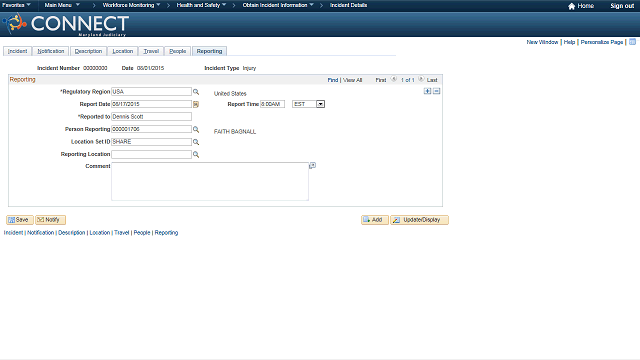The height and width of the screenshot is (360, 640).
Task: Click First link in grid navigation
Action: point(381,80)
